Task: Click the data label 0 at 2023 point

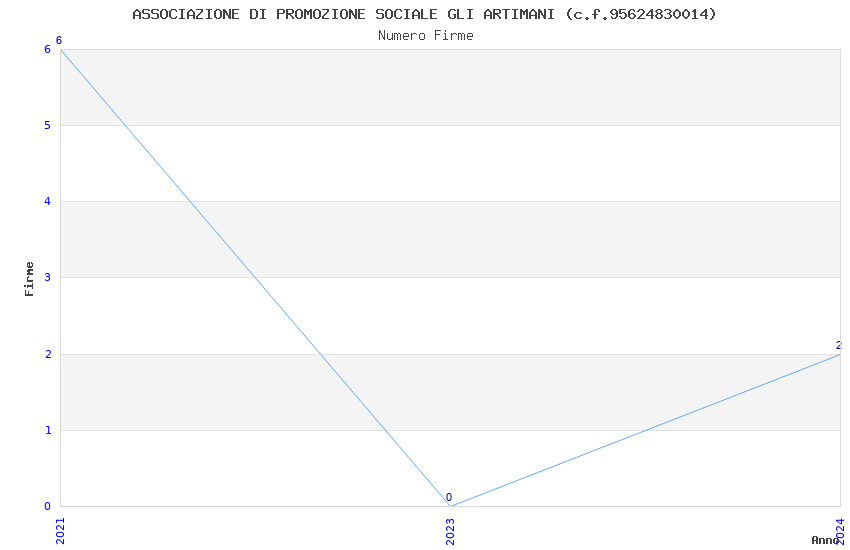Action: tap(449, 497)
